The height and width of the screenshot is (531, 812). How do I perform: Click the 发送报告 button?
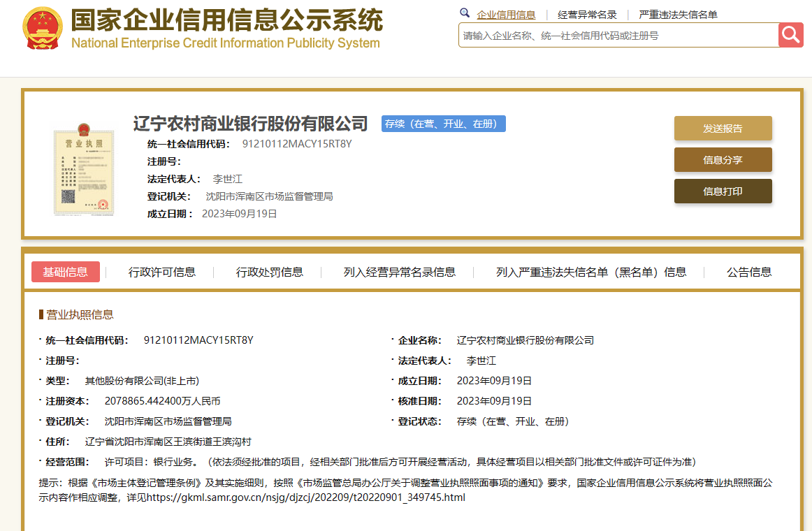point(723,128)
